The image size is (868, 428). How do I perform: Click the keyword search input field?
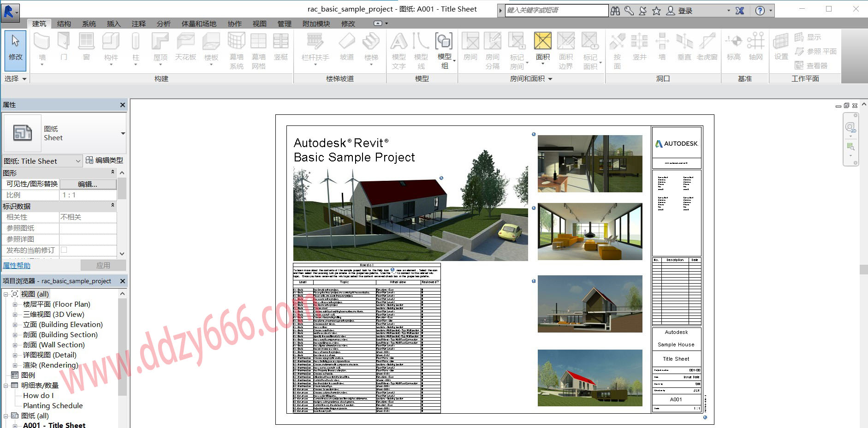tap(557, 10)
